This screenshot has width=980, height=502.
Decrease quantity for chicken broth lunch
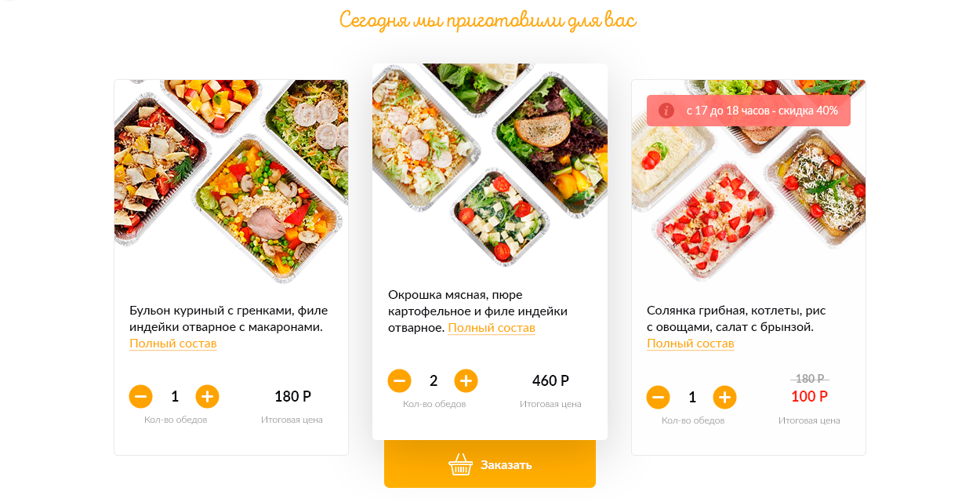click(141, 397)
